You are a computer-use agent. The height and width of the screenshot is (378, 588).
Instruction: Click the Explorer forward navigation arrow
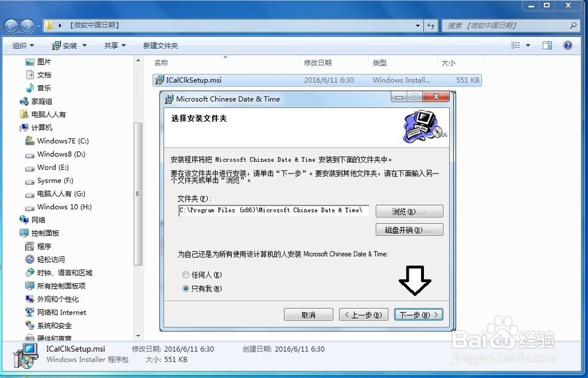coord(28,25)
